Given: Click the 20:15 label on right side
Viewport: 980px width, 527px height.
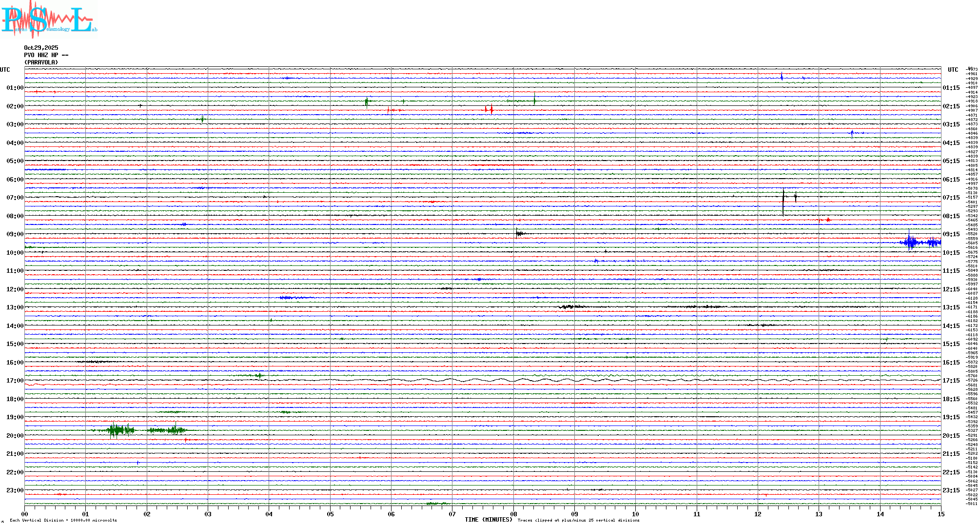Looking at the screenshot, I should point(951,436).
